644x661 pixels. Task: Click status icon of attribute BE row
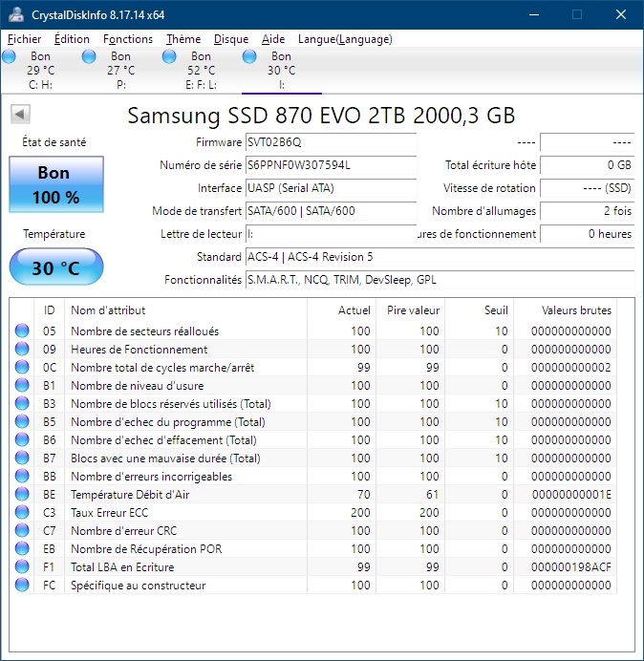click(22, 494)
